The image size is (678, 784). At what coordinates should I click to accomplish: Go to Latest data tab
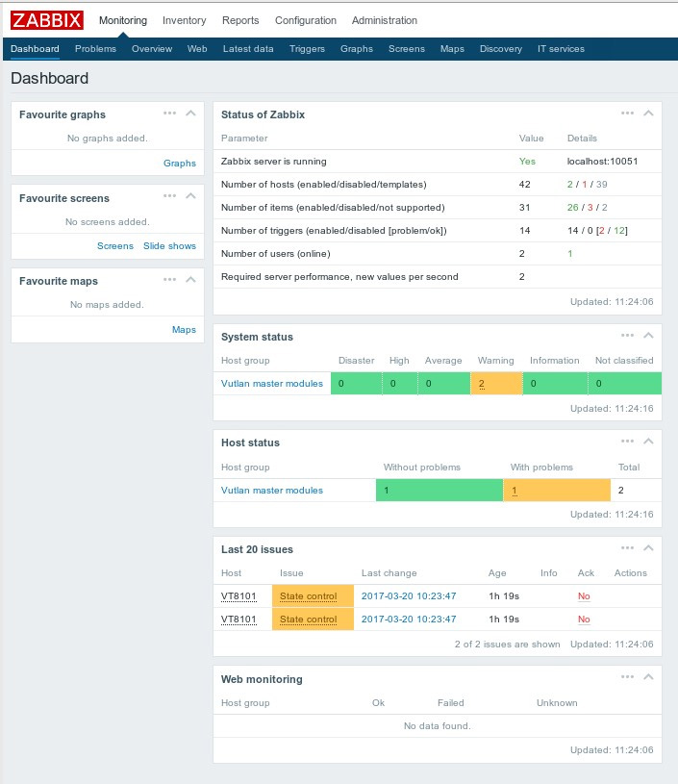248,49
